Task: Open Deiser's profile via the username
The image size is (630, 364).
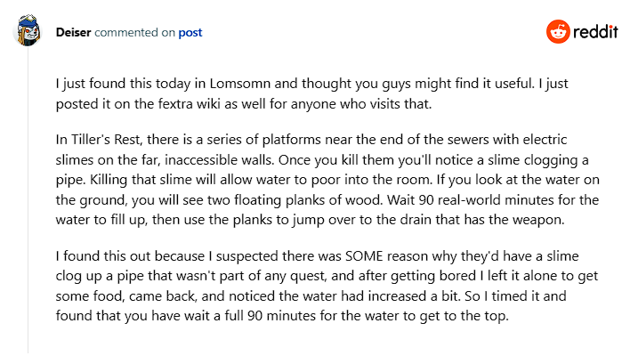Action: tap(74, 33)
